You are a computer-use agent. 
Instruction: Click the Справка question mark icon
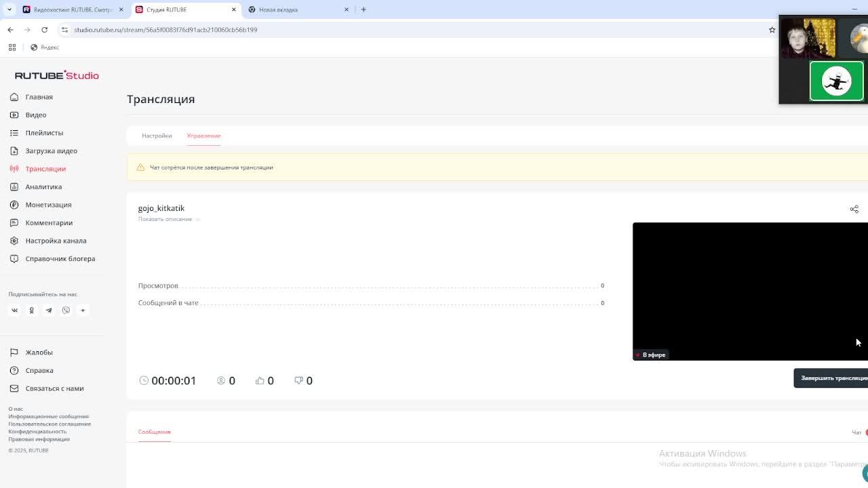click(14, 371)
